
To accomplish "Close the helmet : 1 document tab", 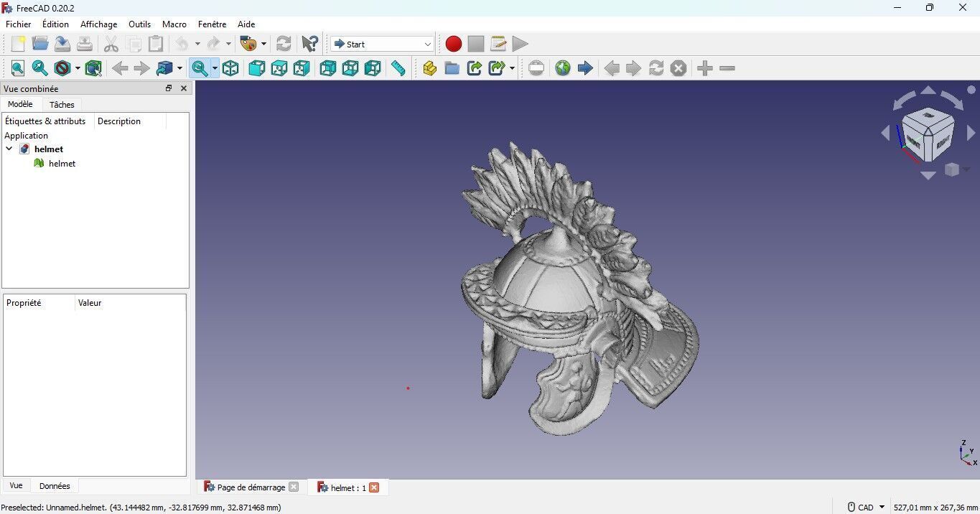I will click(374, 487).
